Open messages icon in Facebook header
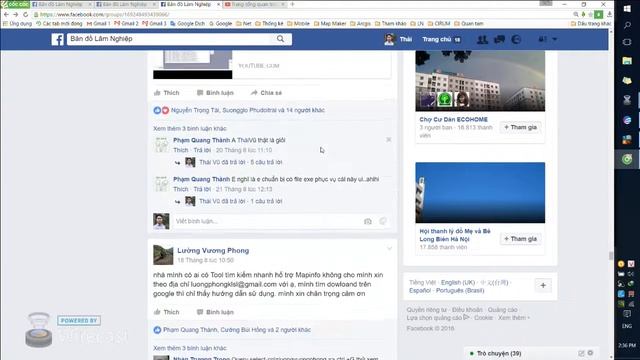The image size is (640, 360). tap(499, 39)
